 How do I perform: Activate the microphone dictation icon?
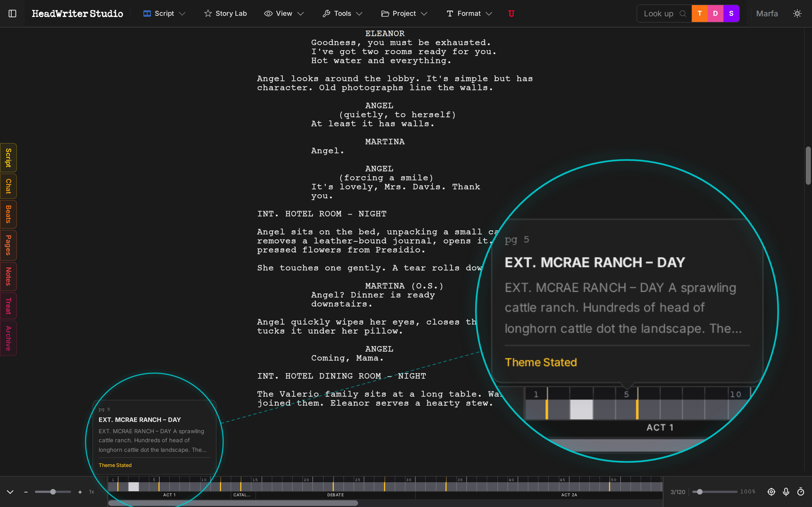(x=786, y=492)
